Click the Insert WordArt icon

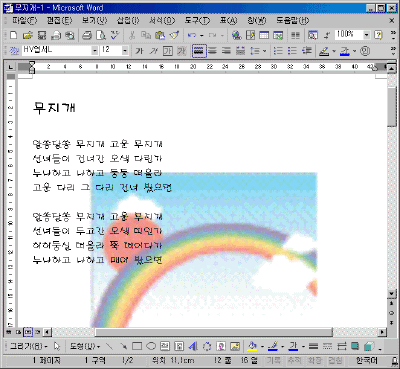tap(193, 346)
